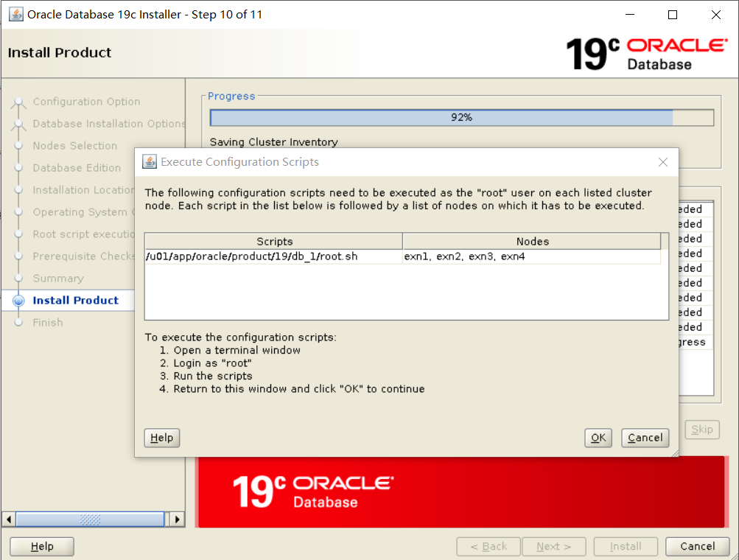The image size is (739, 560).
Task: Click the 'Login as "root"' instruction line
Action: 212,363
